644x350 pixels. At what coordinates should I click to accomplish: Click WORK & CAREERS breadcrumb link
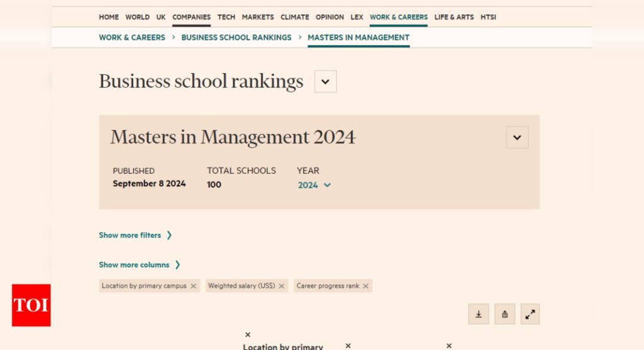[132, 37]
